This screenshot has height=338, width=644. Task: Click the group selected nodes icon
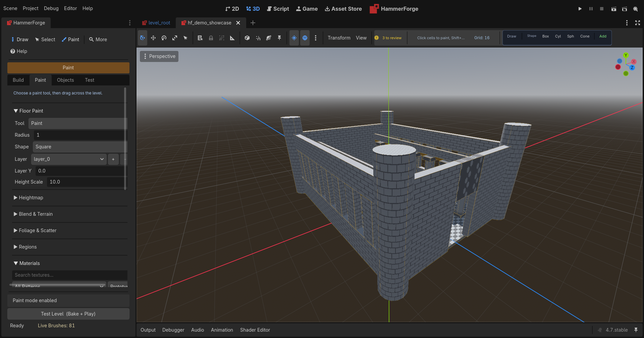click(x=222, y=38)
